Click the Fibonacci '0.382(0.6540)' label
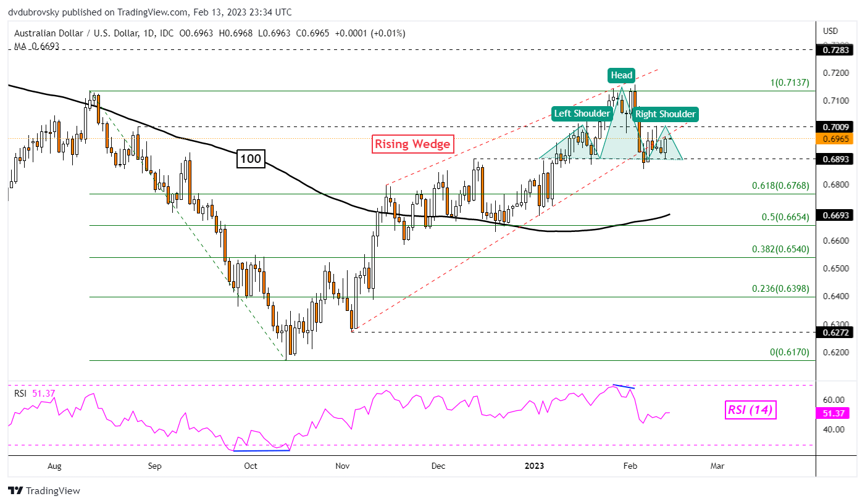 [x=780, y=249]
